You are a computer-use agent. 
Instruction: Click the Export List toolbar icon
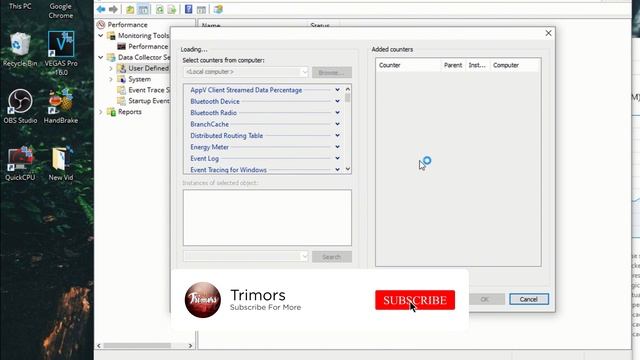172,9
